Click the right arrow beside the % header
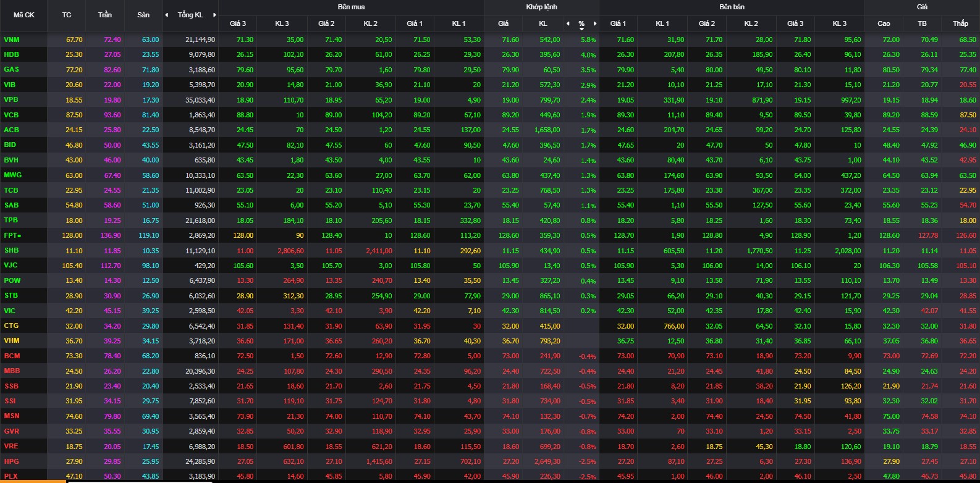Screen dimensions: 980x483 [595, 23]
